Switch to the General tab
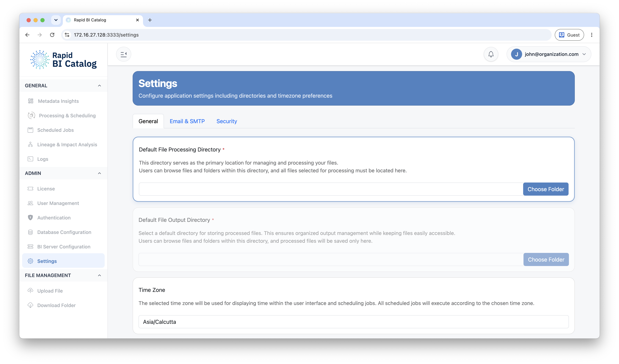This screenshot has width=619, height=364. click(148, 121)
